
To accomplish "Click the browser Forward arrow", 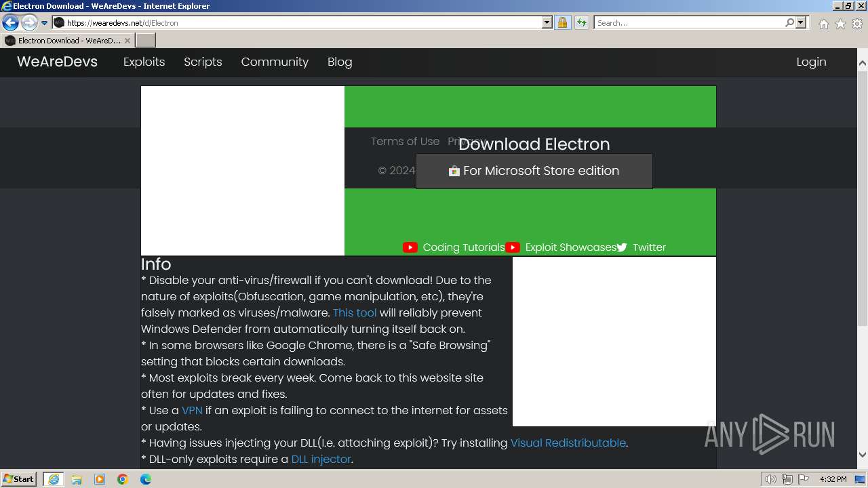I will point(29,23).
